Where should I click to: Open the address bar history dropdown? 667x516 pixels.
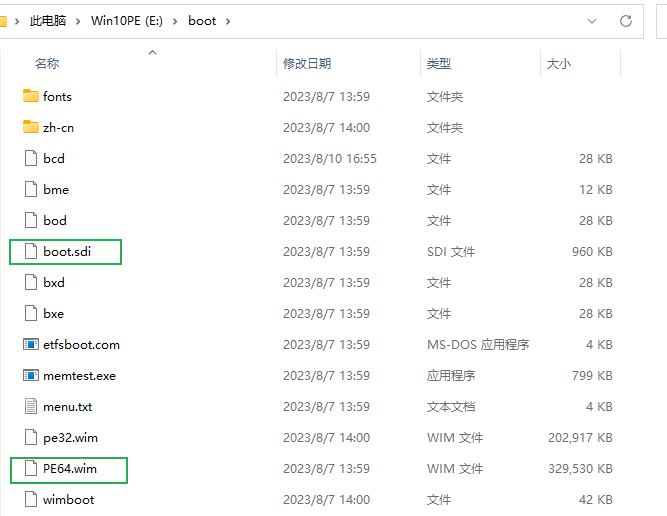[592, 21]
